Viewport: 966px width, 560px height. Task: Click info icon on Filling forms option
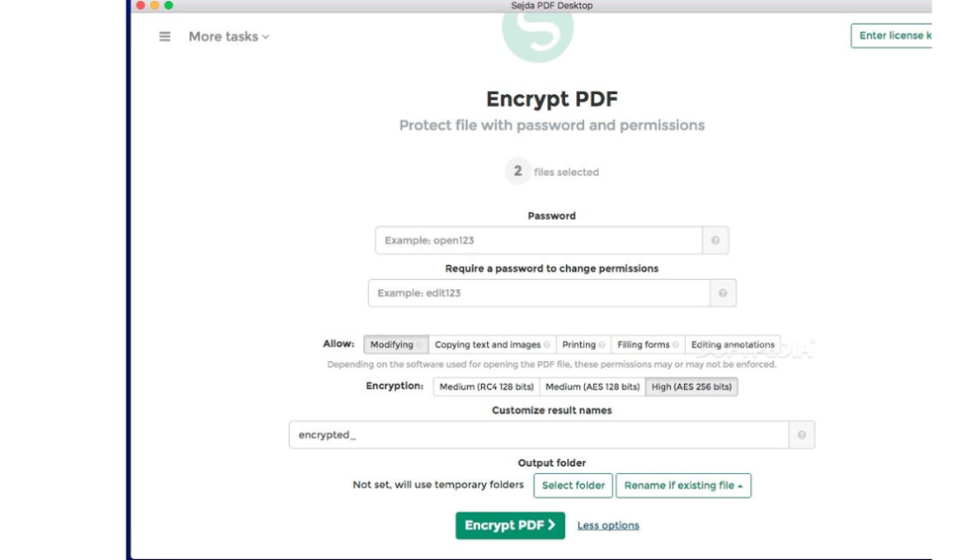(675, 345)
